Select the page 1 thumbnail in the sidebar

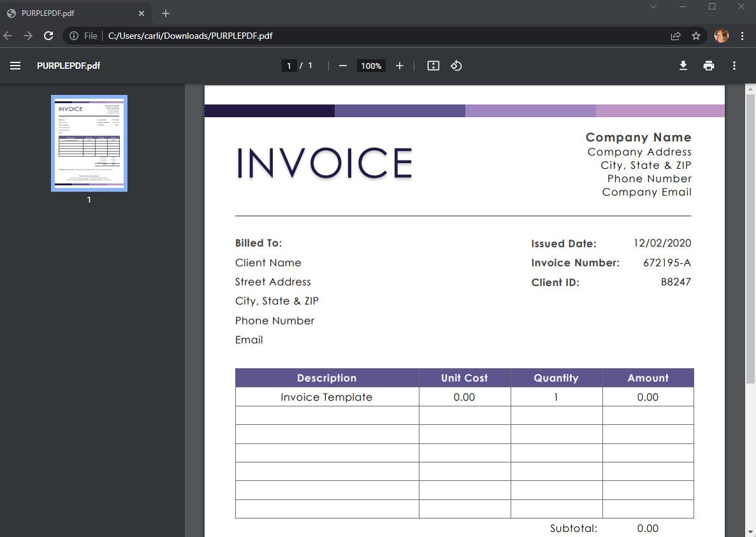pyautogui.click(x=89, y=142)
